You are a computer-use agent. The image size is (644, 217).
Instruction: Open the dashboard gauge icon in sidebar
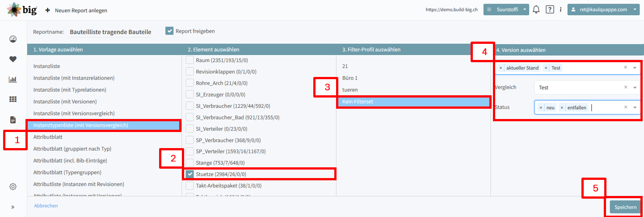13,39
